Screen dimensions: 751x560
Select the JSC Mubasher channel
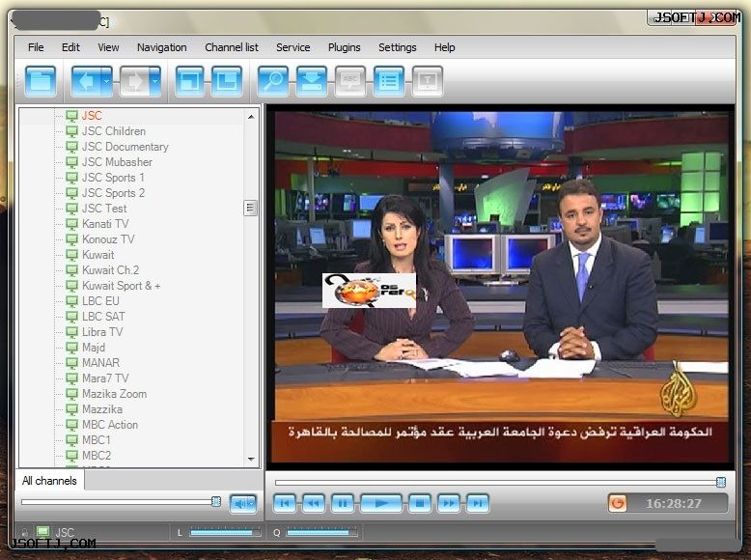[x=117, y=162]
